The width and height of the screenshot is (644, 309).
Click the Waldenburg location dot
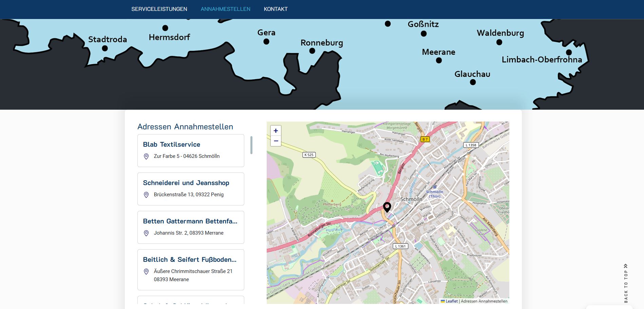(x=499, y=42)
